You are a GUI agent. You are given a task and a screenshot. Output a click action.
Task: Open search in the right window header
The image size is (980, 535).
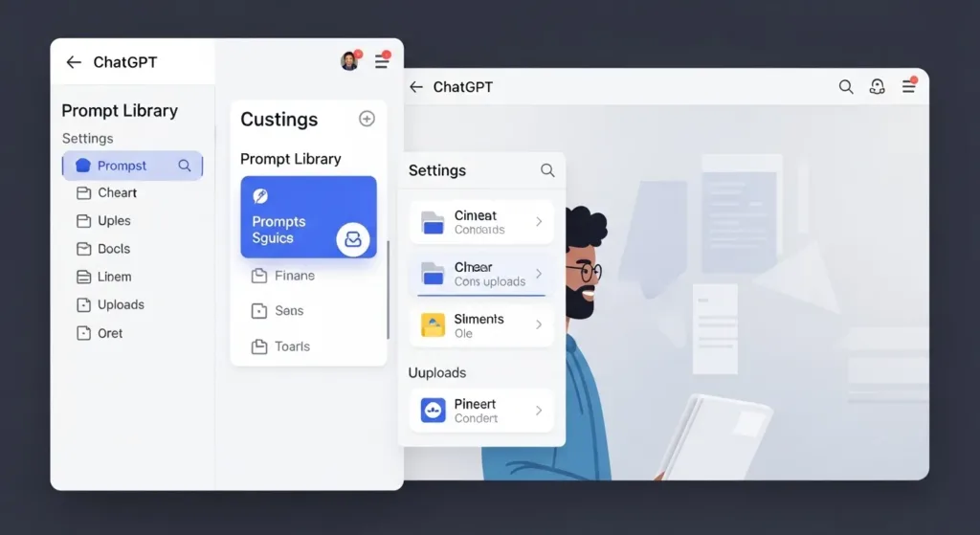click(846, 87)
